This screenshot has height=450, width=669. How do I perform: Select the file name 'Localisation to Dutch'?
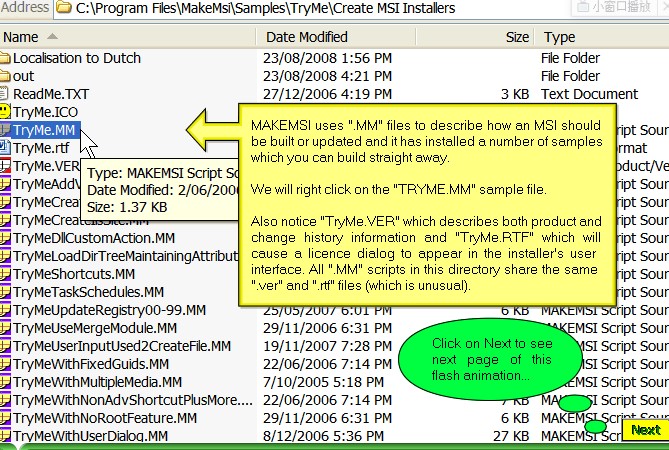[x=77, y=58]
